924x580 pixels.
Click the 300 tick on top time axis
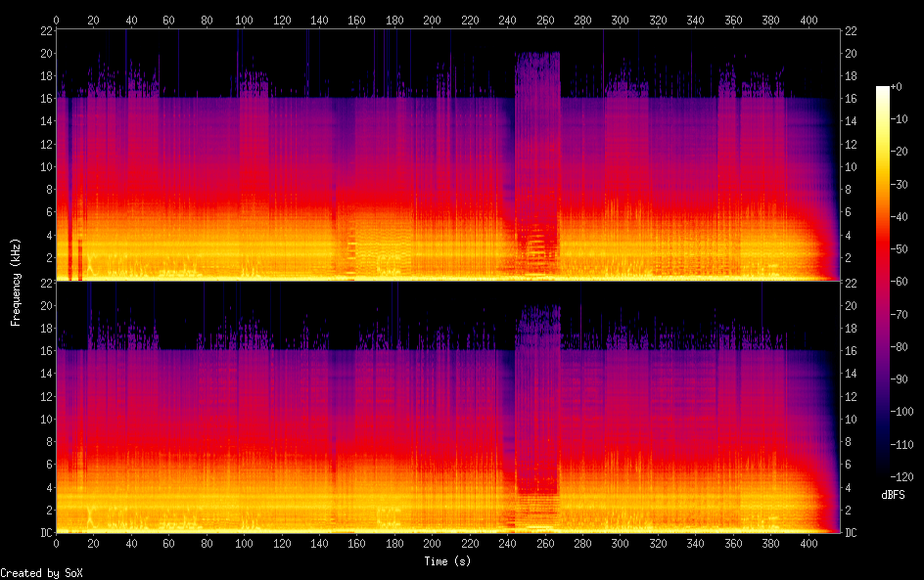pyautogui.click(x=620, y=20)
